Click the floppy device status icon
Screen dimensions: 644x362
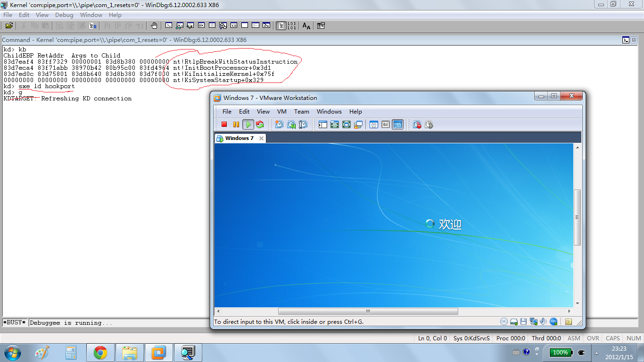[x=524, y=321]
